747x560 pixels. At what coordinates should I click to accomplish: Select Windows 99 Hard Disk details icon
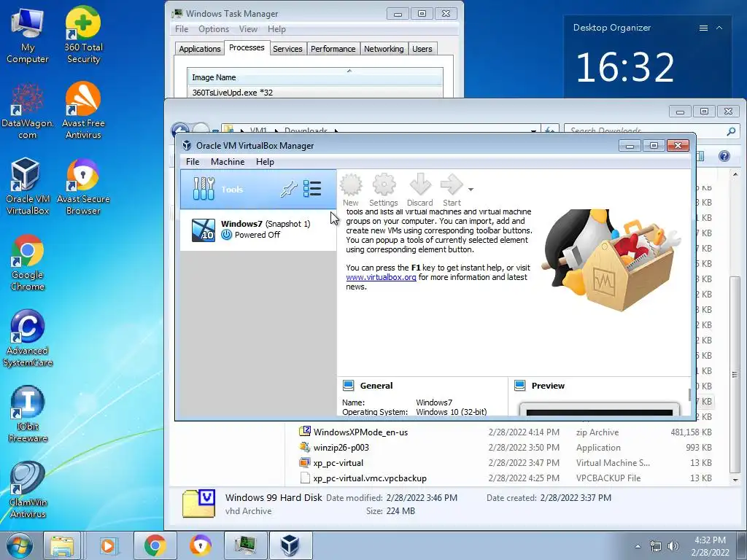(198, 503)
